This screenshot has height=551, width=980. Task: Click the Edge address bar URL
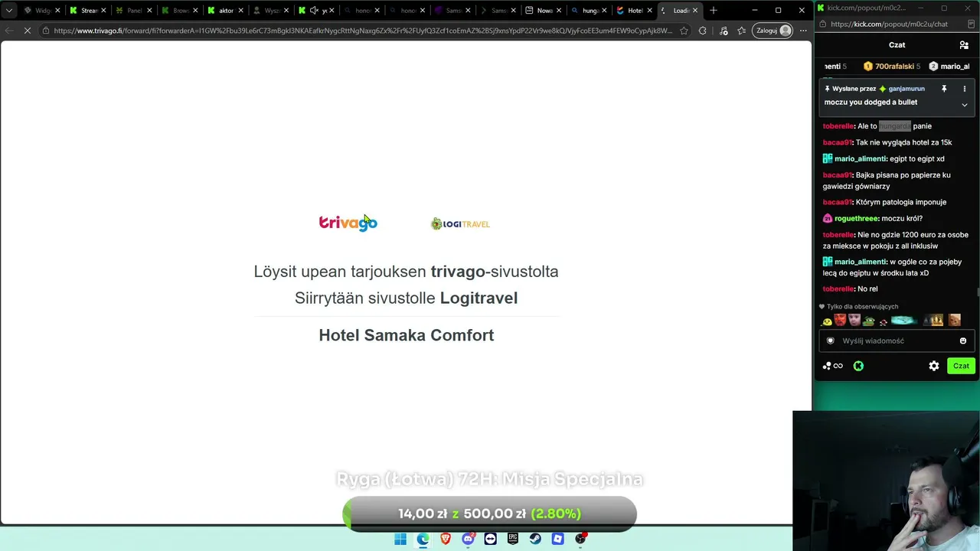point(363,31)
